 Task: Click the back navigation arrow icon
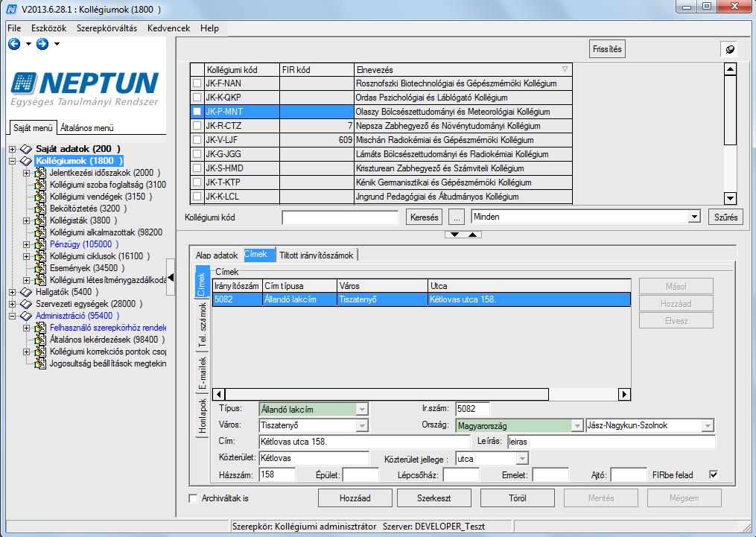(14, 44)
